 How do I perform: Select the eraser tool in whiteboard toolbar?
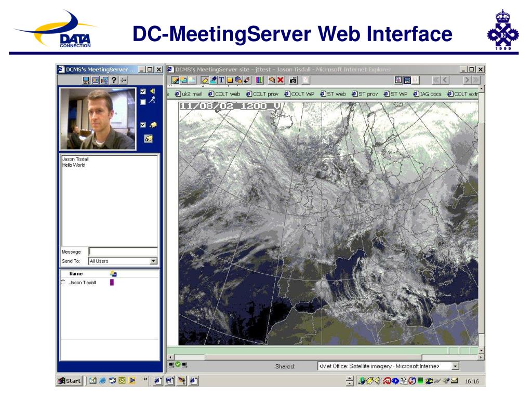pos(247,80)
